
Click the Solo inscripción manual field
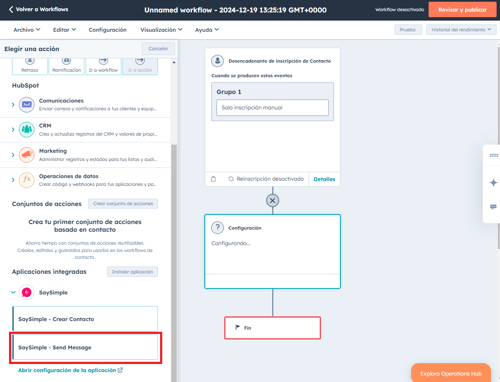point(272,107)
